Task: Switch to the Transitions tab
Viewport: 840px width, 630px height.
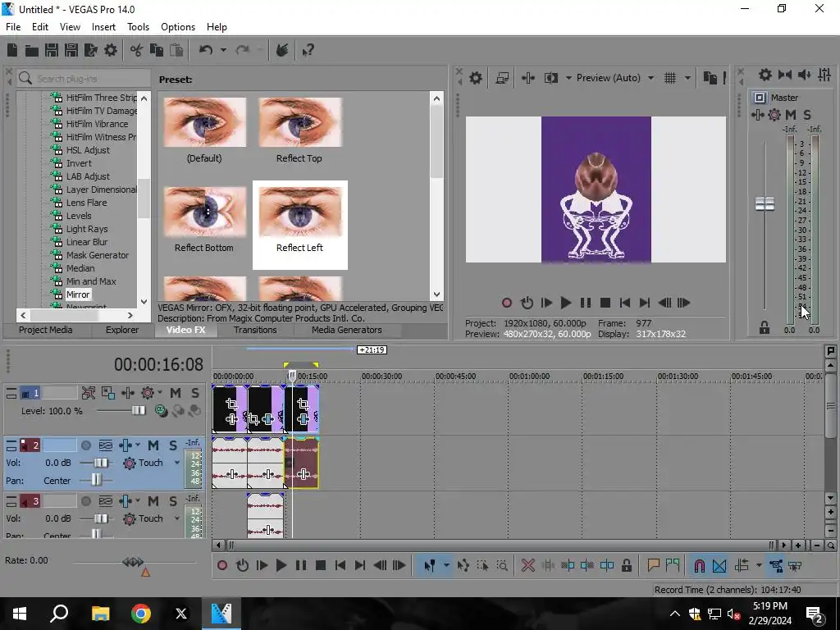Action: [255, 330]
